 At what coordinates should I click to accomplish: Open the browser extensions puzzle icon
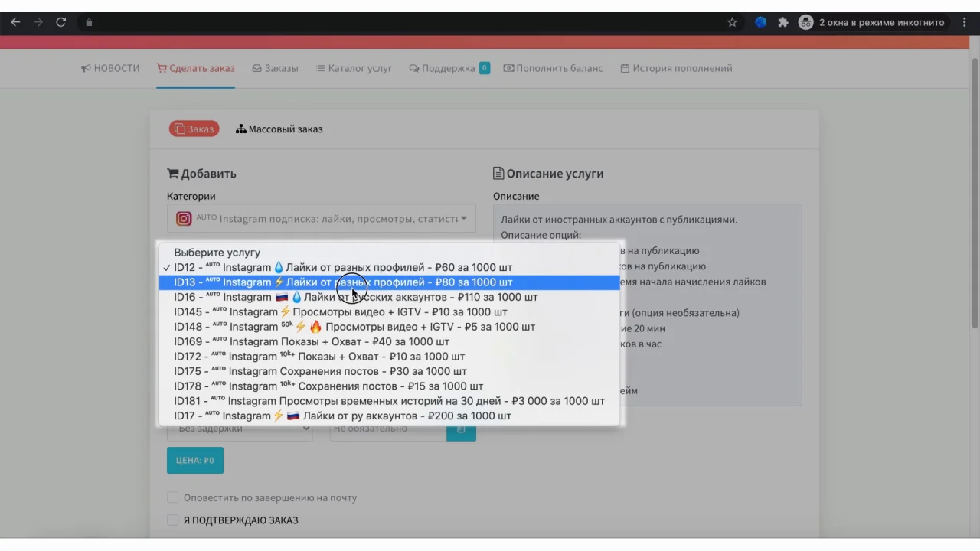coord(783,22)
